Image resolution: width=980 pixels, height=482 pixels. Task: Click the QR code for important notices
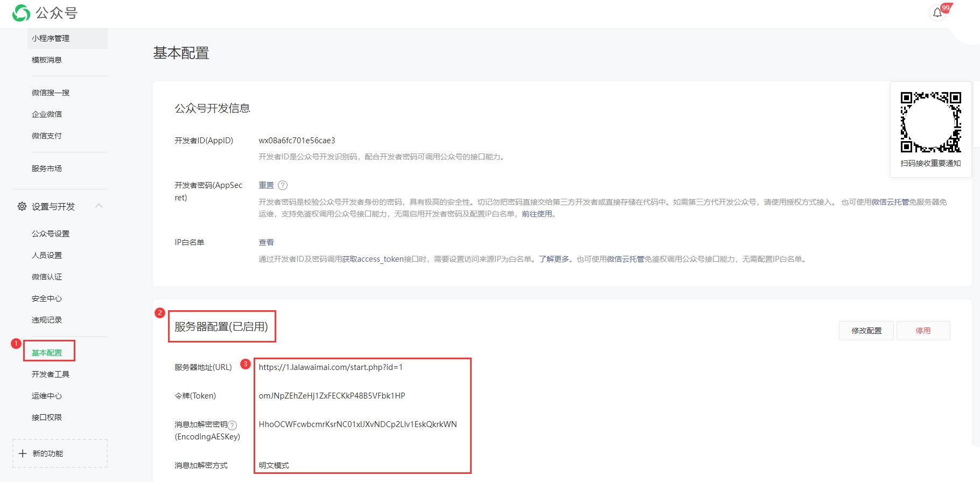click(931, 122)
